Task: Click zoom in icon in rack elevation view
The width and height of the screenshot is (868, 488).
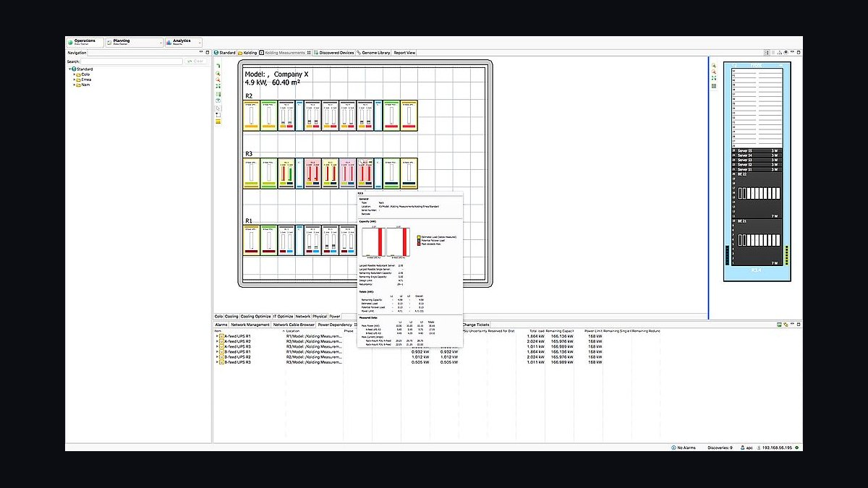Action: (x=714, y=66)
